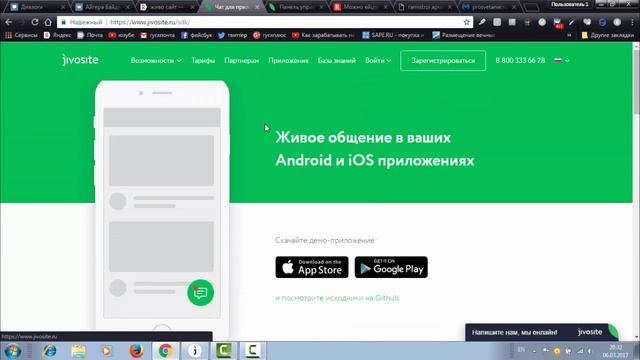This screenshot has width=640, height=360.
Task: Go back in browser history
Action: (9, 22)
